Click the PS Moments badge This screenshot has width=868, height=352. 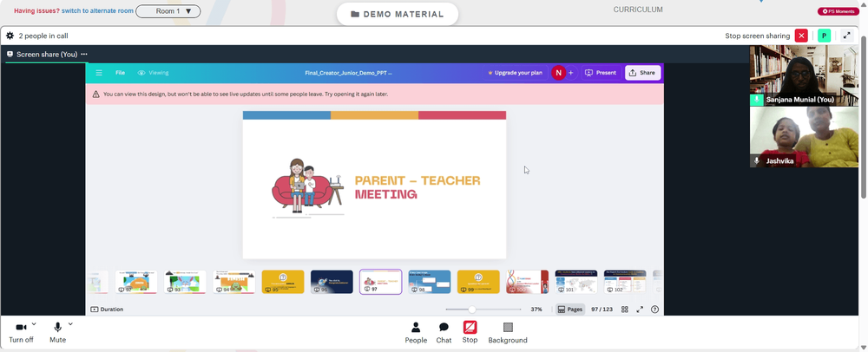tap(838, 11)
